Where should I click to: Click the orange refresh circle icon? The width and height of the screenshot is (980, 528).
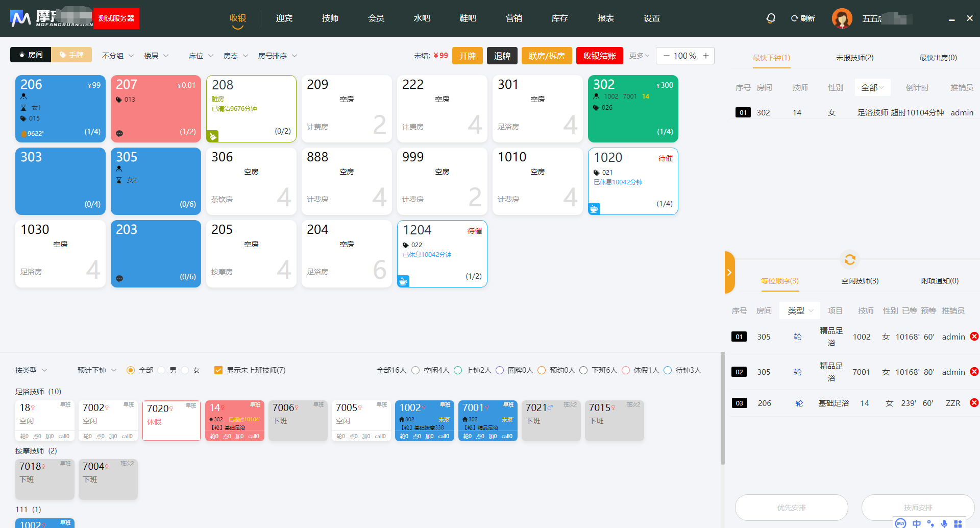coord(850,259)
